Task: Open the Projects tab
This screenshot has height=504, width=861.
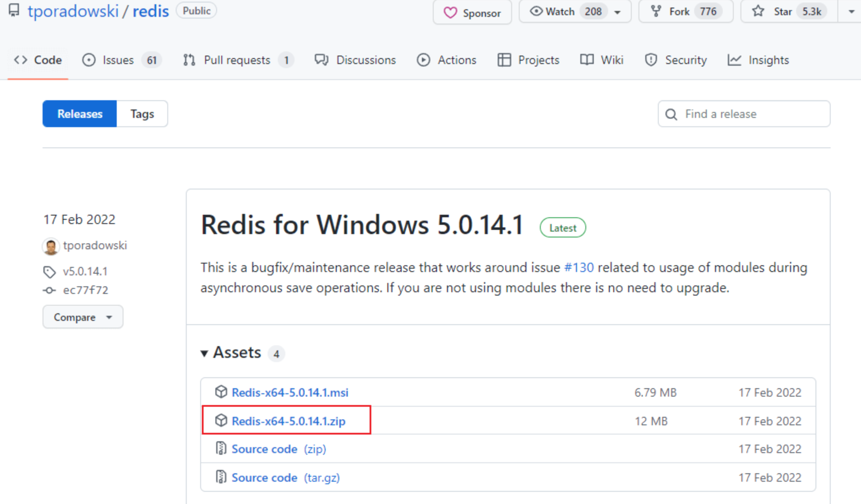Action: pos(528,60)
